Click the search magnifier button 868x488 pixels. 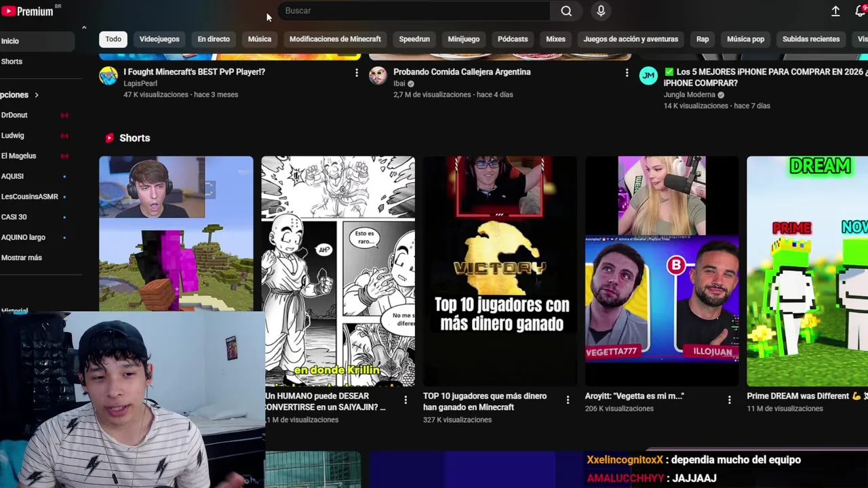pyautogui.click(x=566, y=11)
